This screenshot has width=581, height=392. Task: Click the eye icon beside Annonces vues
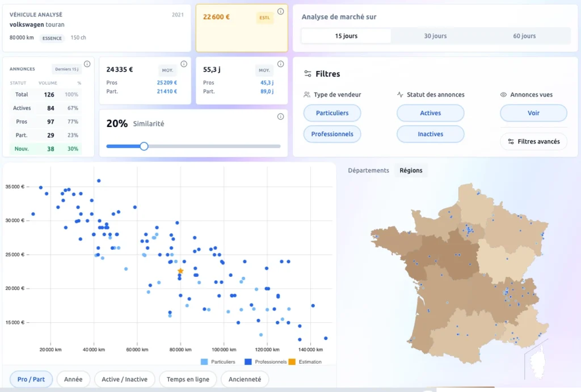(503, 95)
